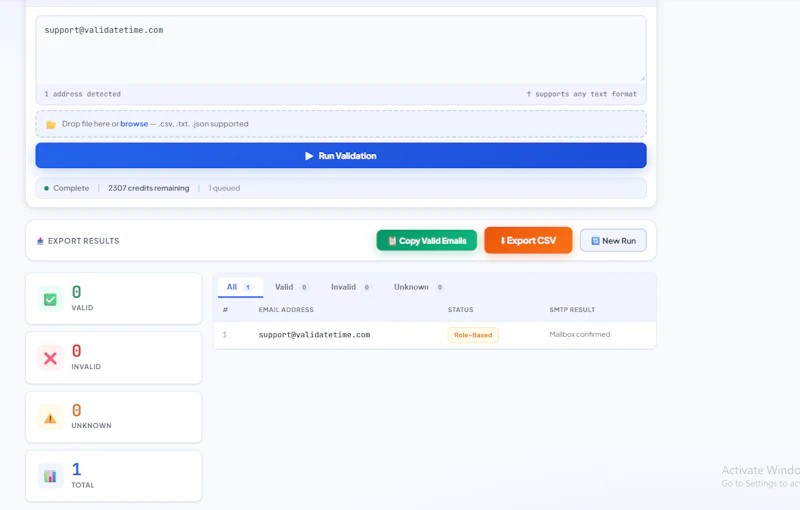Screen dimensions: 800x510
Task: Start a New Run
Action: [613, 241]
